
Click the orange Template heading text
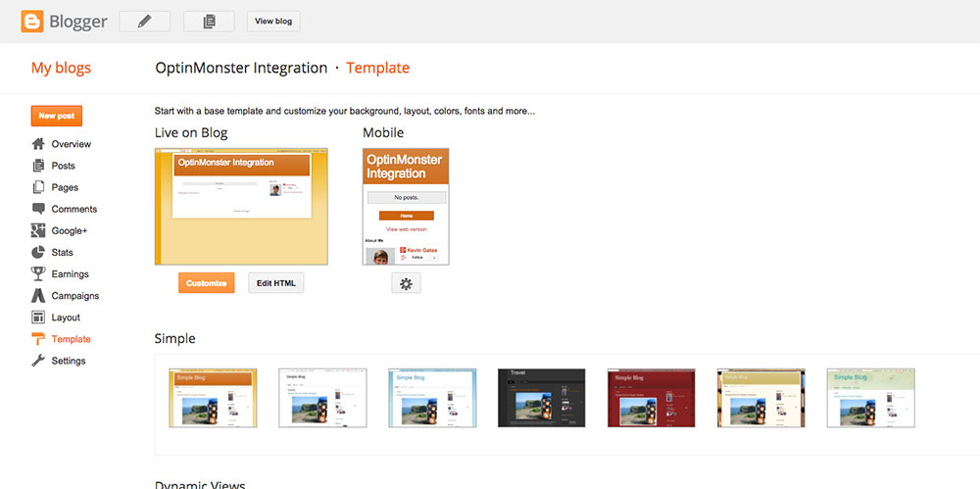coord(378,68)
